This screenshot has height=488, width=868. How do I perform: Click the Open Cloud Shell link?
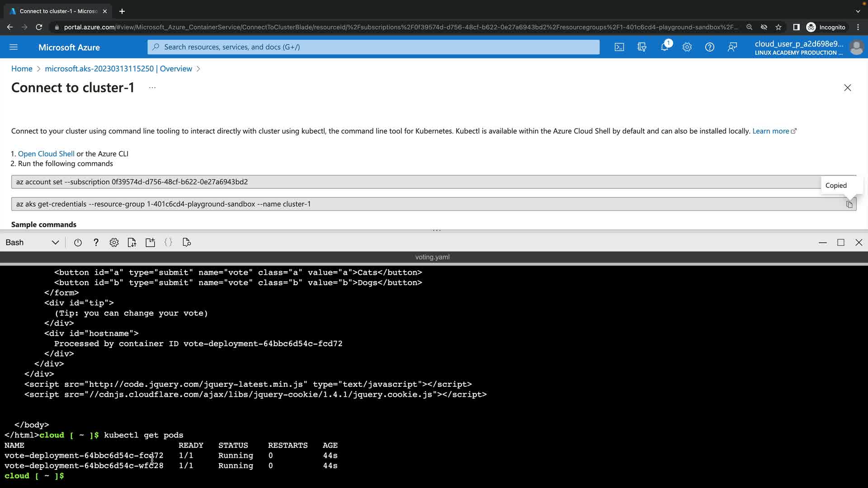pos(46,154)
